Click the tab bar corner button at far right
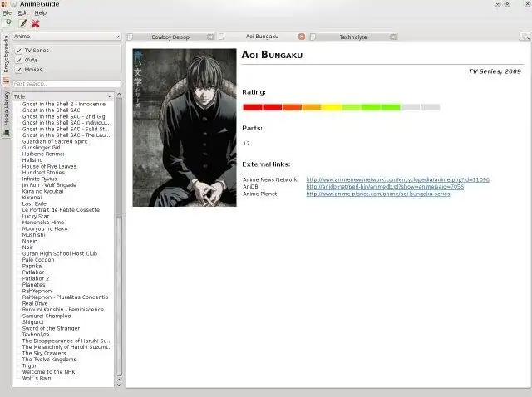The image size is (532, 397). pos(525,37)
